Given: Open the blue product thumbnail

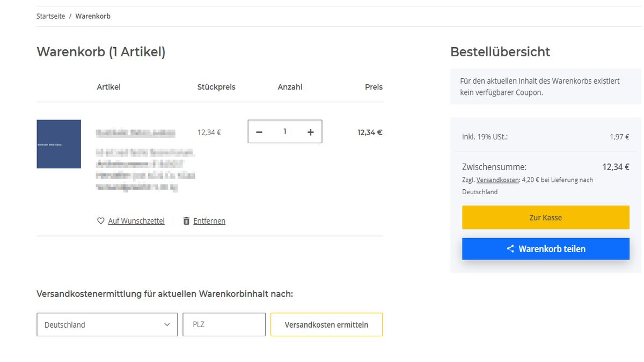Looking at the screenshot, I should point(58,144).
